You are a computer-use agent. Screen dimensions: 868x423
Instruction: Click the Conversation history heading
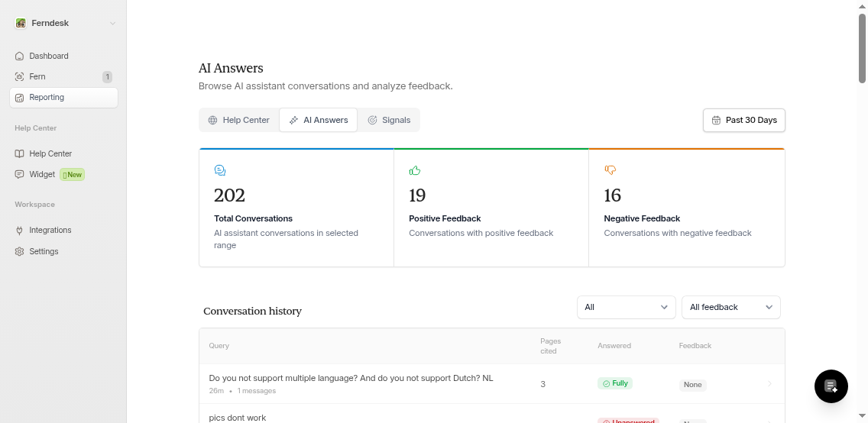pyautogui.click(x=252, y=312)
